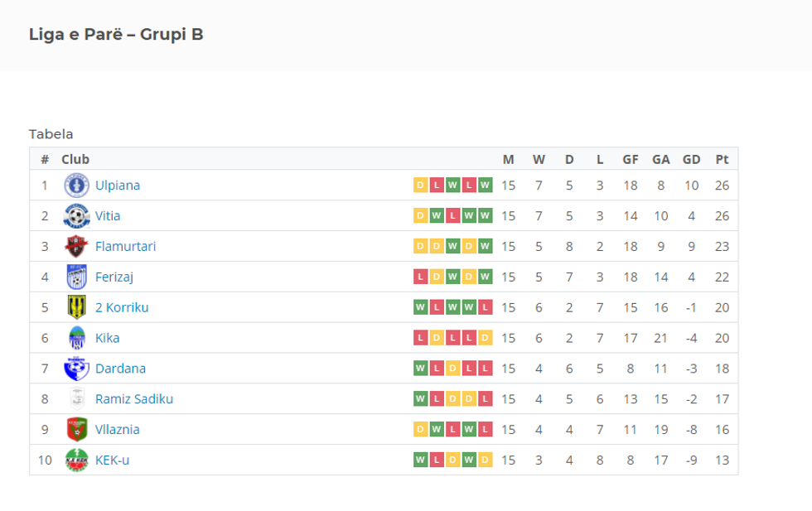Open the Ramiz Sadiku team page
812x511 pixels.
pyautogui.click(x=134, y=399)
